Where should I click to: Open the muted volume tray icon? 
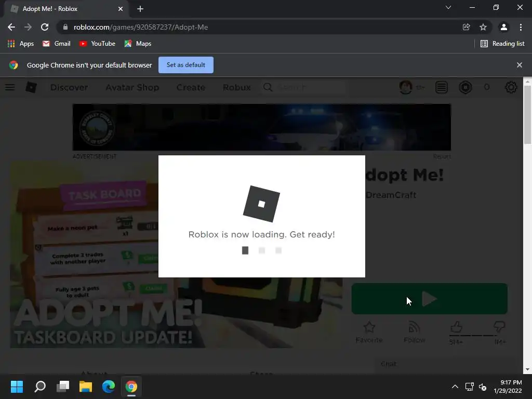(x=483, y=387)
